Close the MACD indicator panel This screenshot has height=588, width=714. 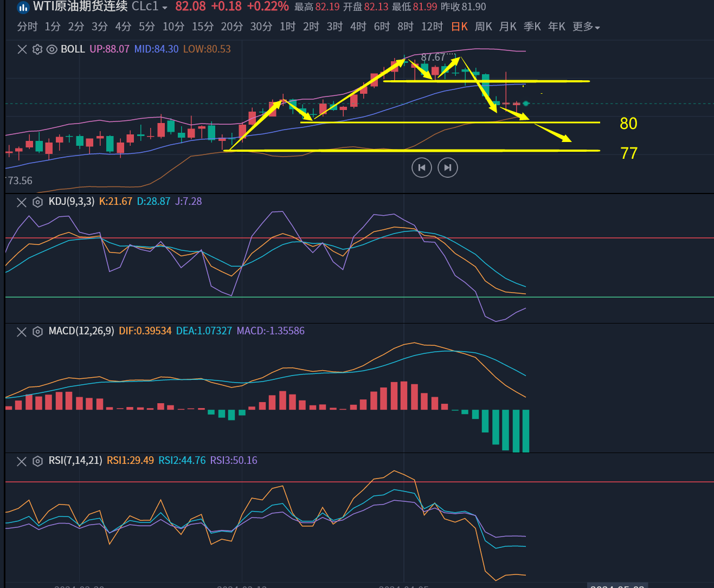(x=22, y=332)
